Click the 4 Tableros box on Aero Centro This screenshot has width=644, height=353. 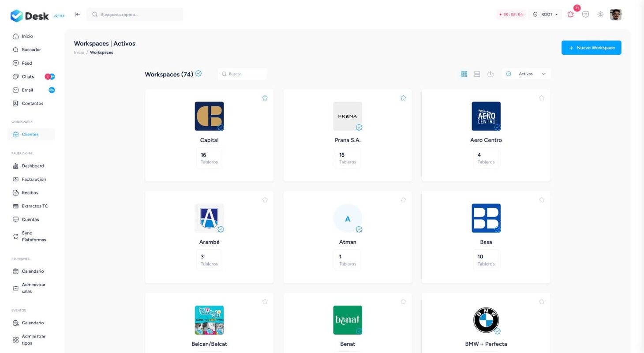pyautogui.click(x=486, y=158)
